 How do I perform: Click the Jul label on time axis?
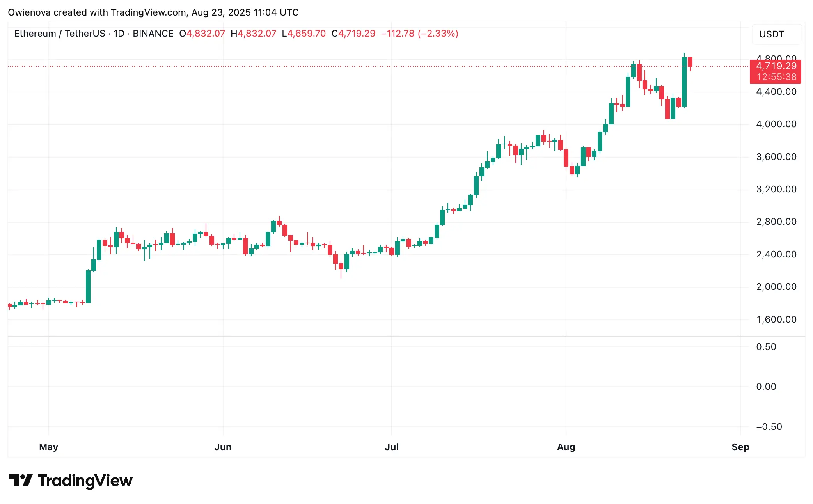tap(392, 447)
